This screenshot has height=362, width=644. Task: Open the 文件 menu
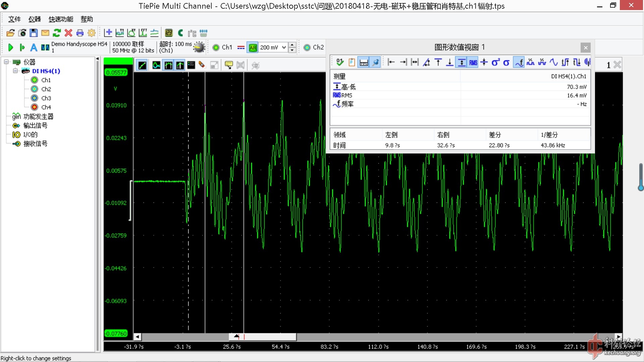tap(14, 19)
